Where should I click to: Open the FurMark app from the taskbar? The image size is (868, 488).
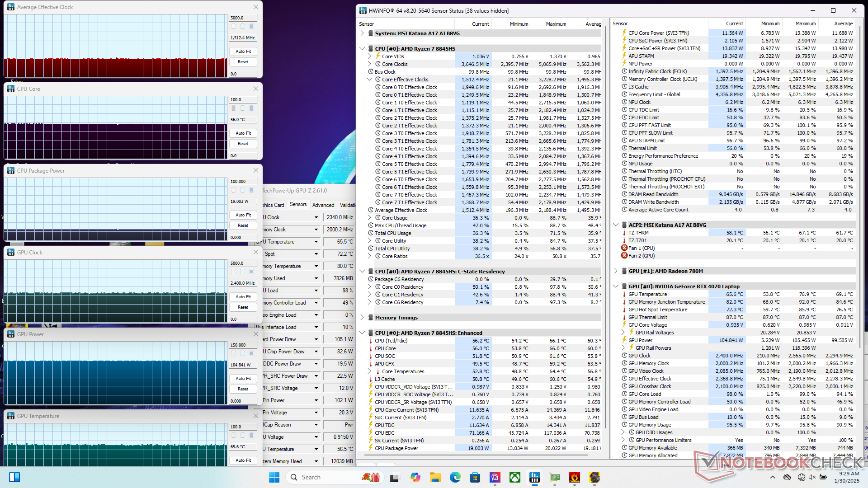point(574,477)
